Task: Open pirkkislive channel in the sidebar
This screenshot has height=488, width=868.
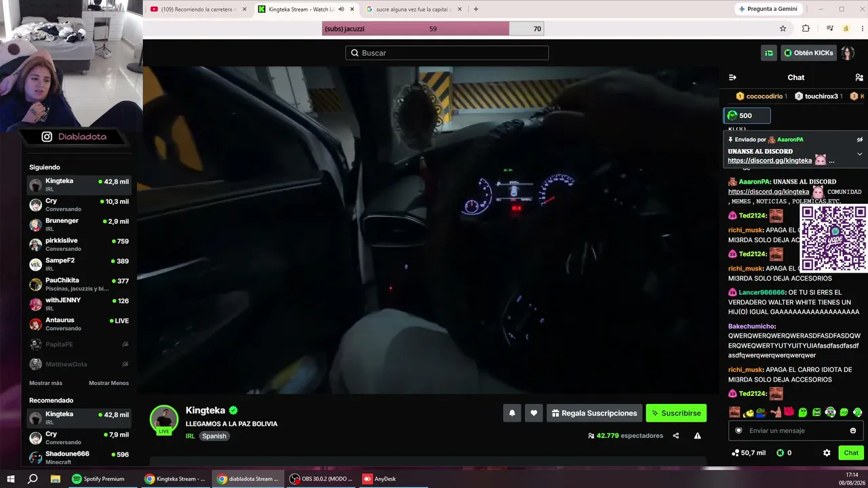Action: [79, 244]
